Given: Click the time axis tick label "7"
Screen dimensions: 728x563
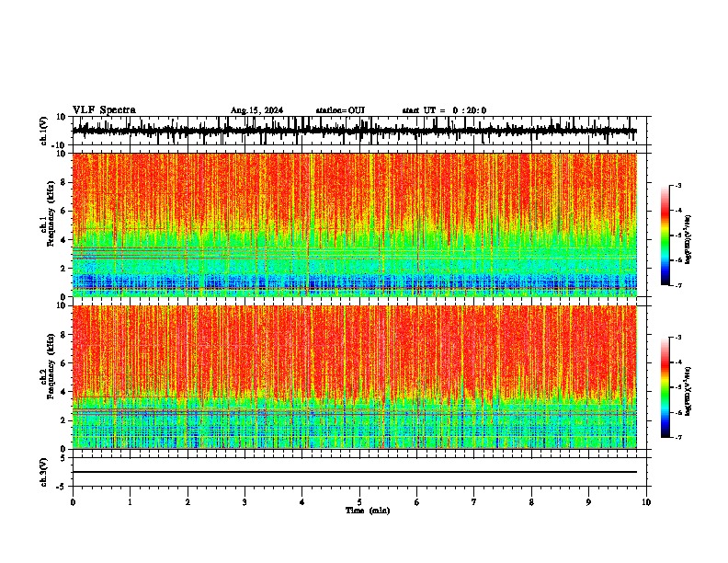Looking at the screenshot, I should tap(474, 502).
